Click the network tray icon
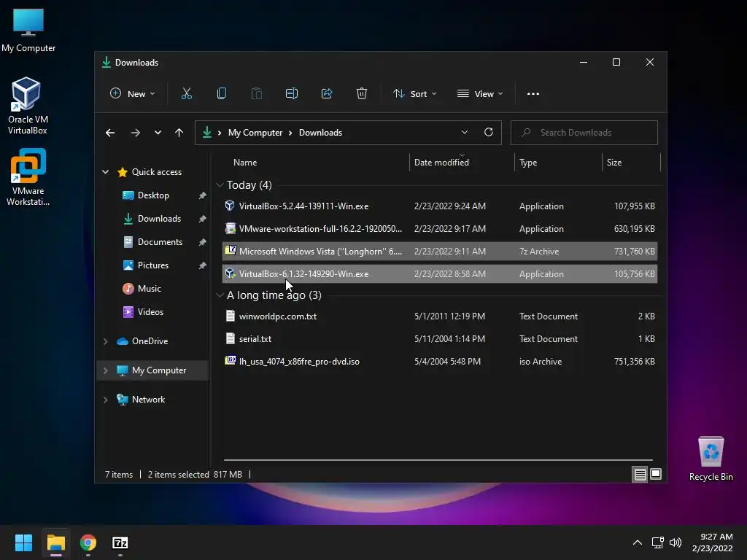747x560 pixels. coord(657,542)
